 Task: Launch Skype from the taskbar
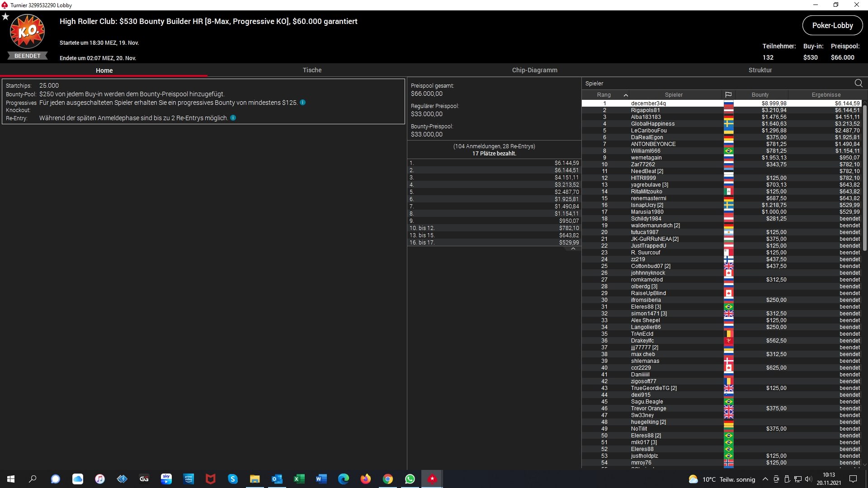pyautogui.click(x=233, y=479)
